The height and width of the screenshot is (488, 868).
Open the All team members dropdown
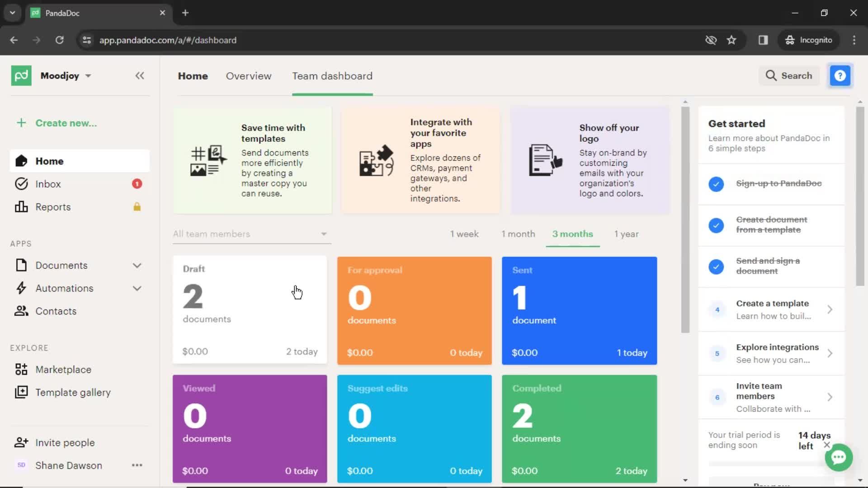[249, 234]
